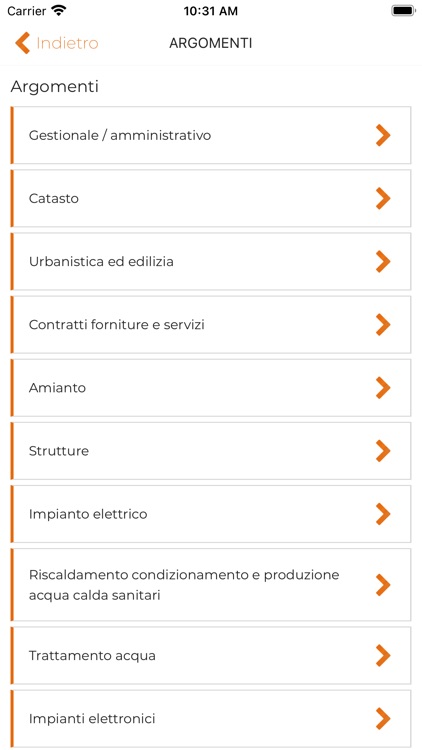422x750 pixels.
Task: Expand Urbanistica ed edilizia via its chevron
Action: pos(383,262)
